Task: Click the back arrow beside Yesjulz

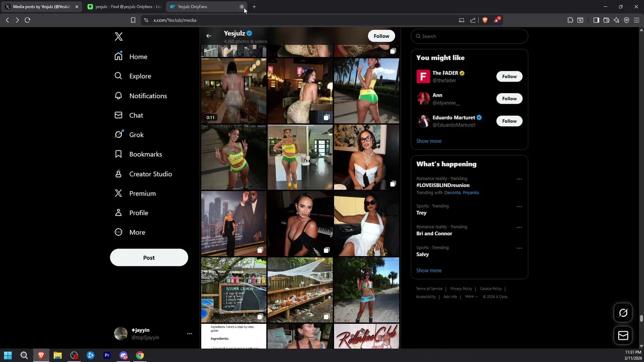Action: click(x=209, y=36)
